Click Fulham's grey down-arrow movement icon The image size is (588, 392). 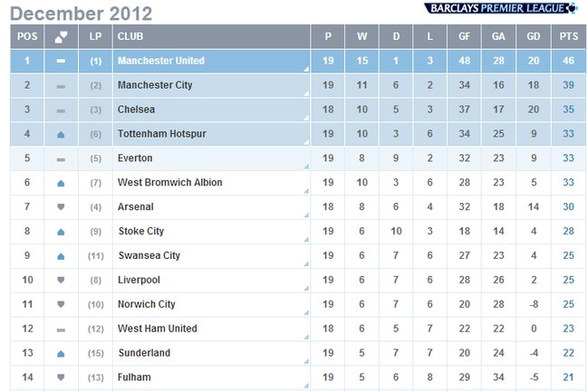click(x=61, y=378)
